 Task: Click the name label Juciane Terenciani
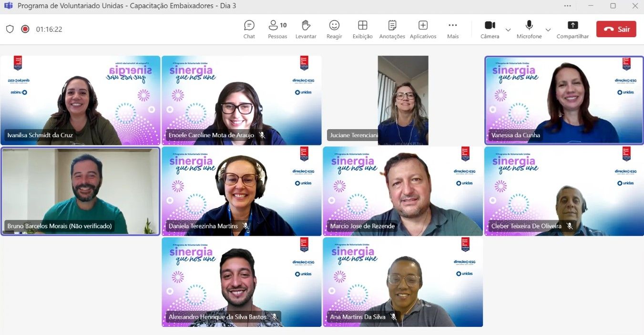click(x=354, y=135)
